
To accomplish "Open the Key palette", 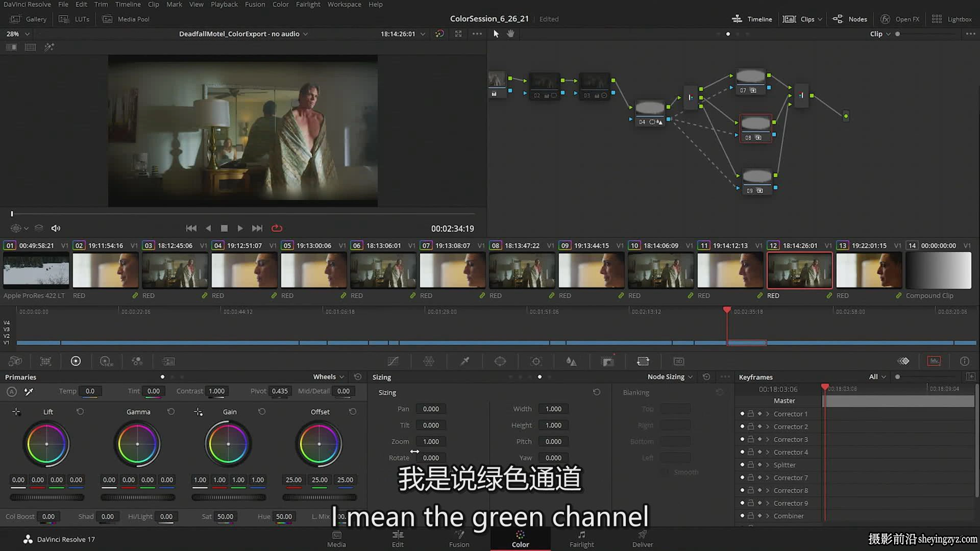I will [607, 361].
